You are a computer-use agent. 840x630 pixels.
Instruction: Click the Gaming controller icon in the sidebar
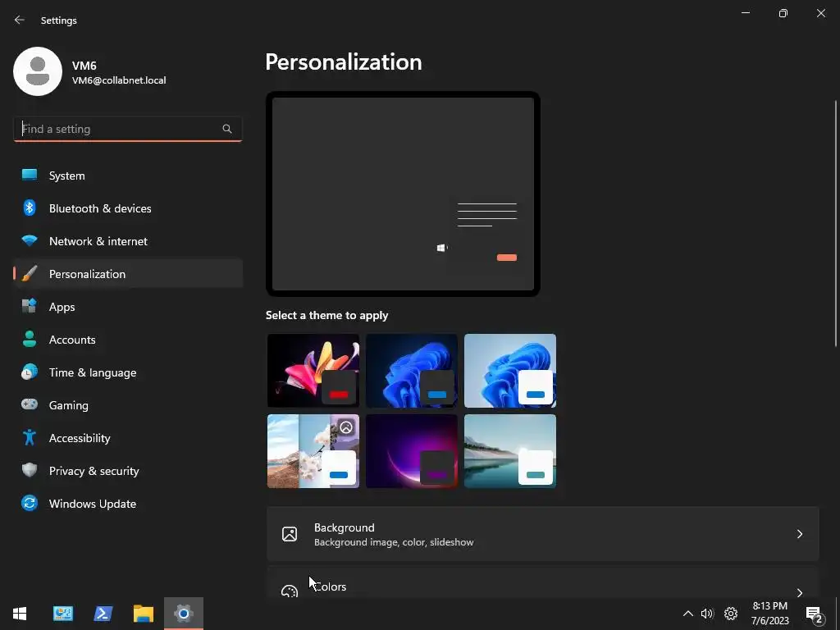pyautogui.click(x=30, y=404)
